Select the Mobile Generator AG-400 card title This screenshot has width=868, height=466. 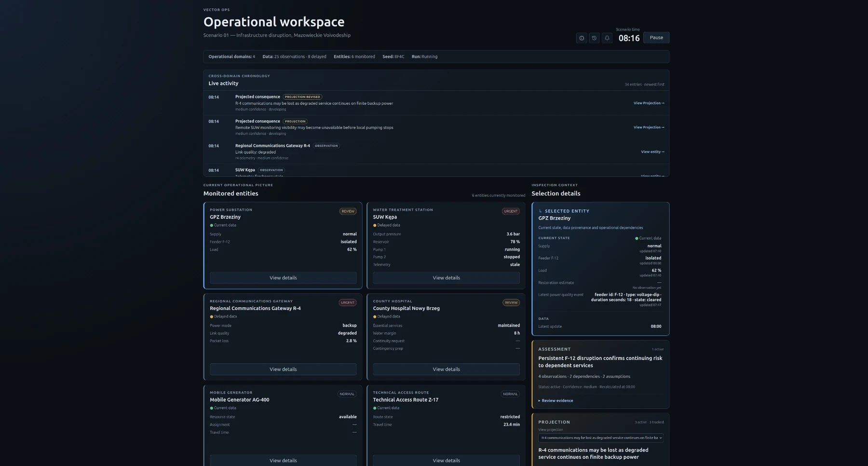pos(239,400)
